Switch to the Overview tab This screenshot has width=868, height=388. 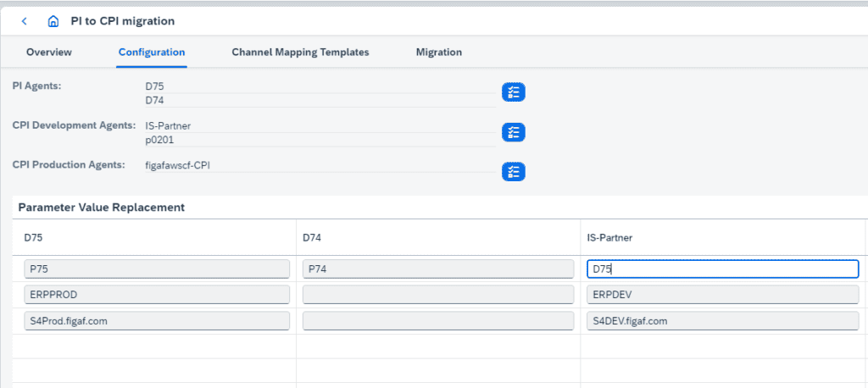(x=48, y=52)
